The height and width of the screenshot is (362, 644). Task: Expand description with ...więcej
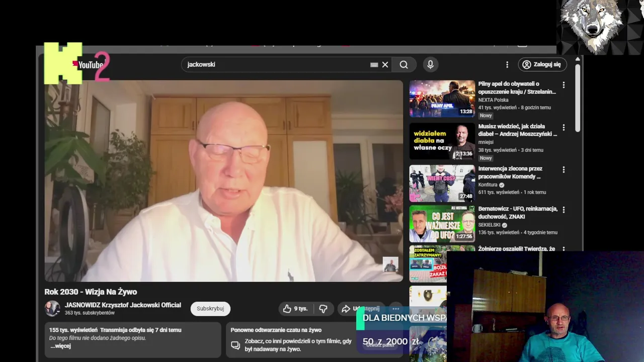[x=61, y=346]
